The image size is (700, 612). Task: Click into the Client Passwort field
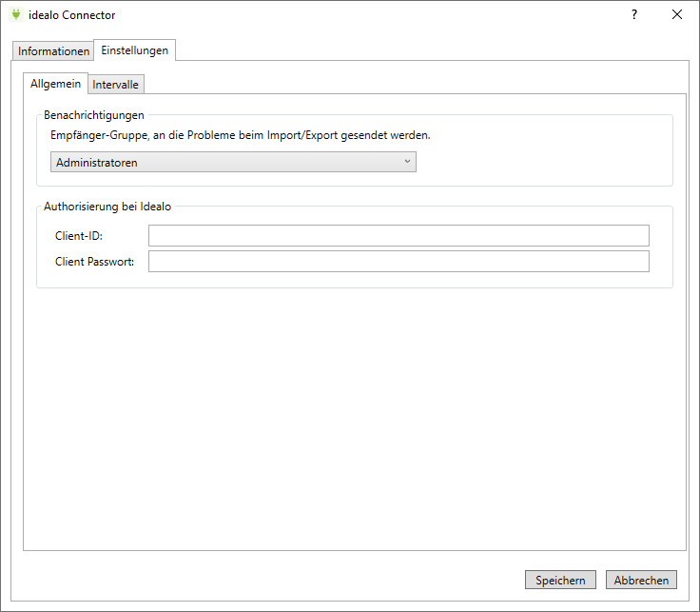pos(399,262)
